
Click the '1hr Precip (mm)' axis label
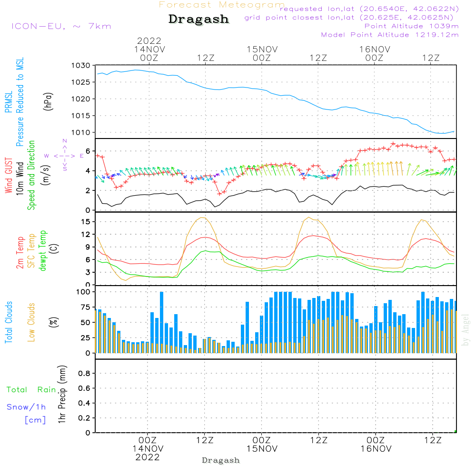61,394
